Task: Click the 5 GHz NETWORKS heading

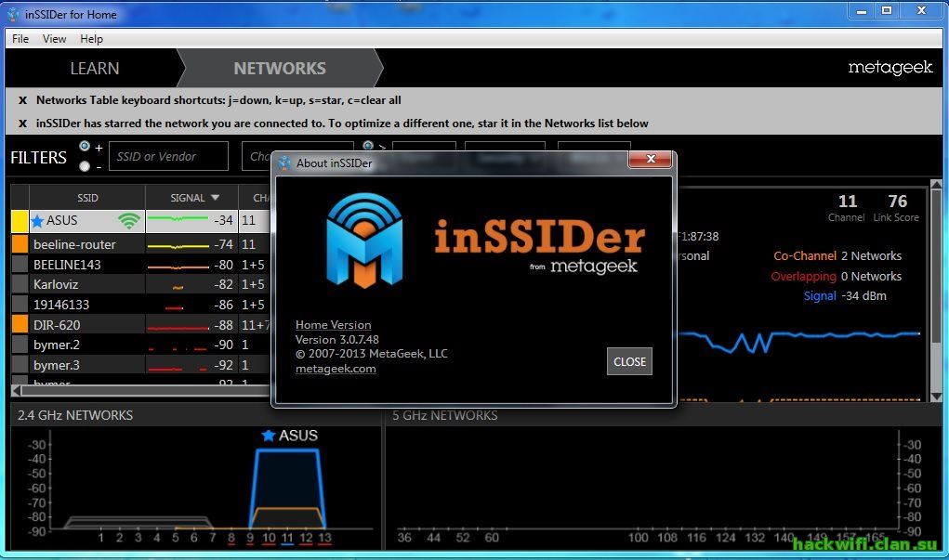Action: coord(445,415)
